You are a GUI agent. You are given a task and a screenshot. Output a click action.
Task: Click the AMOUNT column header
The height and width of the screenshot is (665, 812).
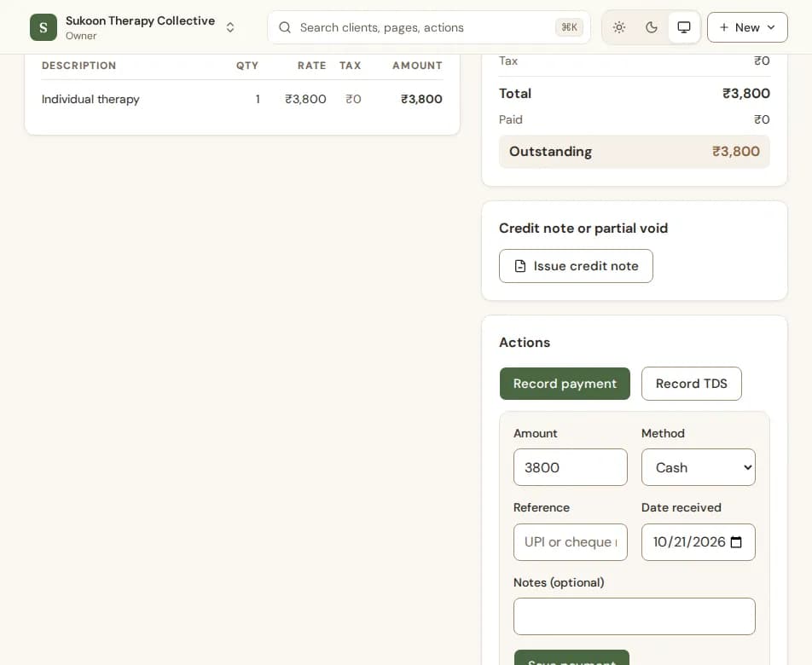coord(417,66)
